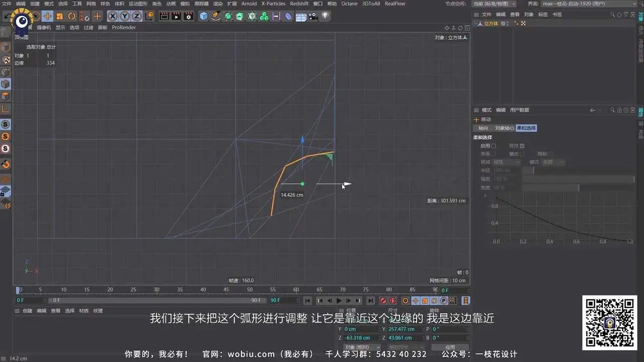The height and width of the screenshot is (362, 644).
Task: Adjust the 宽度 slider
Action: tap(578, 188)
